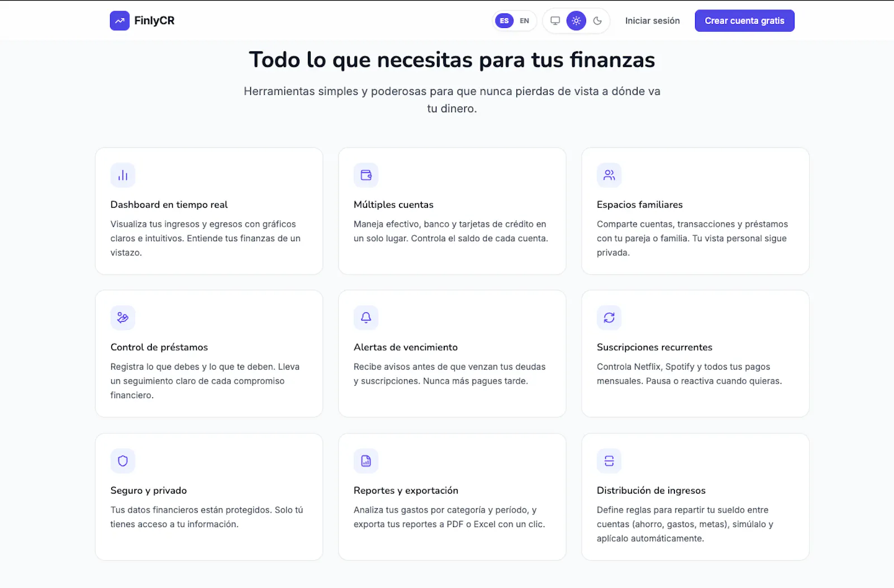Select 'Espacios familiares' card title
Viewport: 894px width, 588px height.
pyautogui.click(x=639, y=204)
